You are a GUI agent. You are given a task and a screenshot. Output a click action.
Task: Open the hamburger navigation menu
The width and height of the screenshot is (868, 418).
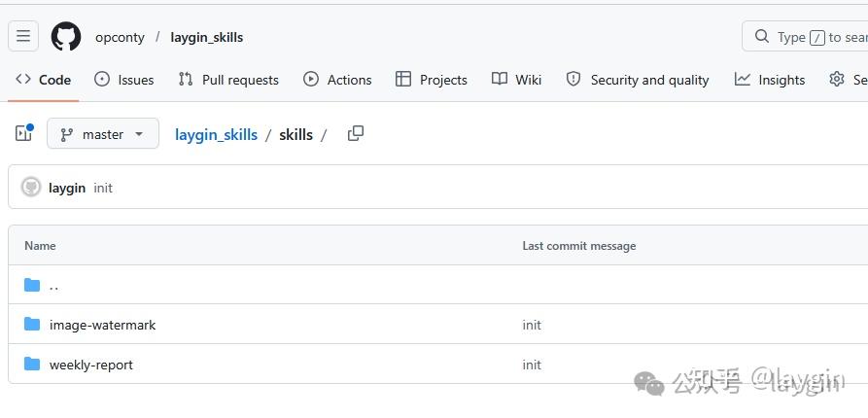point(23,37)
